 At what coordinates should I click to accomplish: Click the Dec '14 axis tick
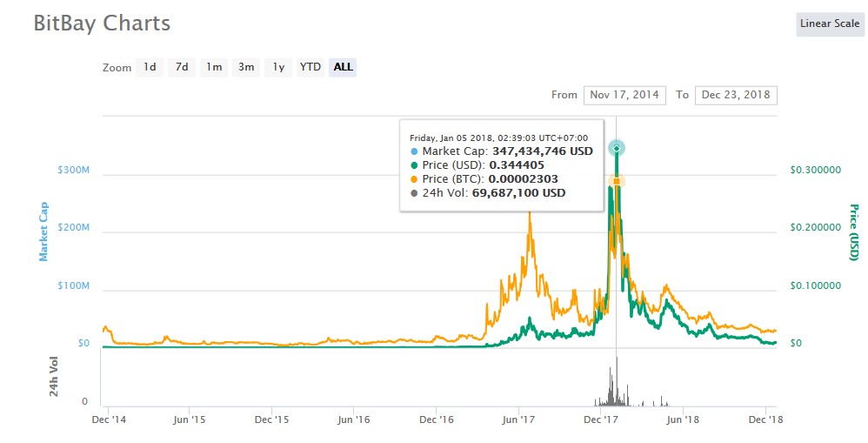tap(109, 420)
